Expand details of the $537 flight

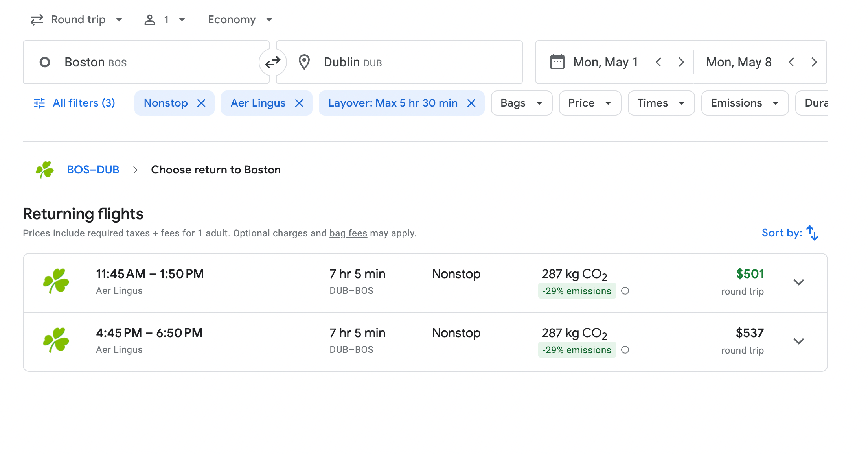pos(798,341)
